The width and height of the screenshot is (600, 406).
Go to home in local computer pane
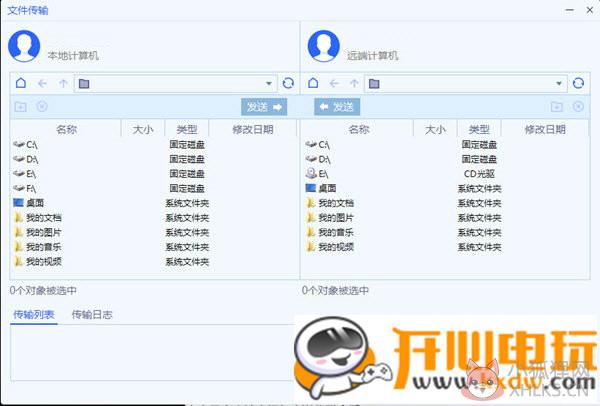click(x=21, y=83)
